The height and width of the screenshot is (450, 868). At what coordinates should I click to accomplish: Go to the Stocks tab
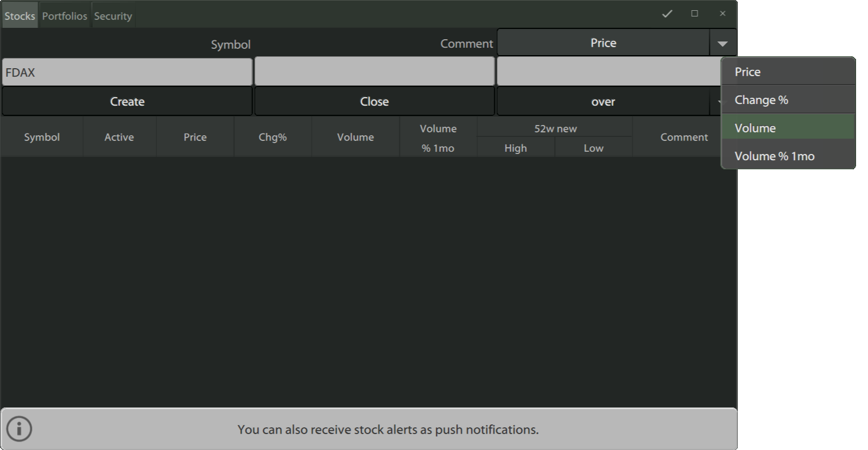point(20,16)
